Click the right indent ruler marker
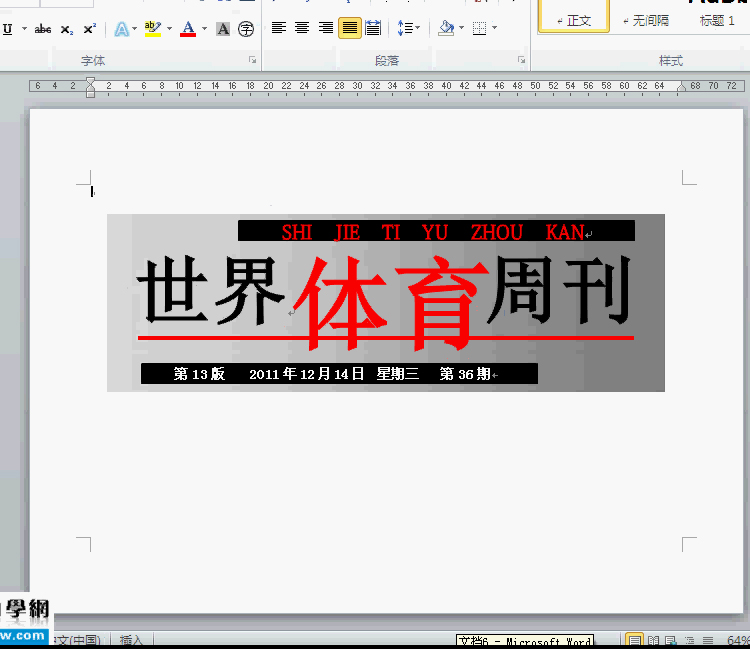Screen dimensions: 750x649 682,87
